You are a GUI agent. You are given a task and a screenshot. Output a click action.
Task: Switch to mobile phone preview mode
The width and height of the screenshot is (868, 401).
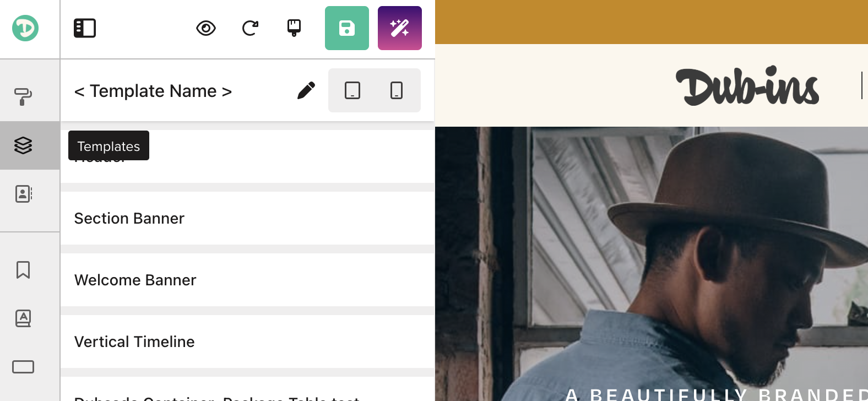pos(397,90)
